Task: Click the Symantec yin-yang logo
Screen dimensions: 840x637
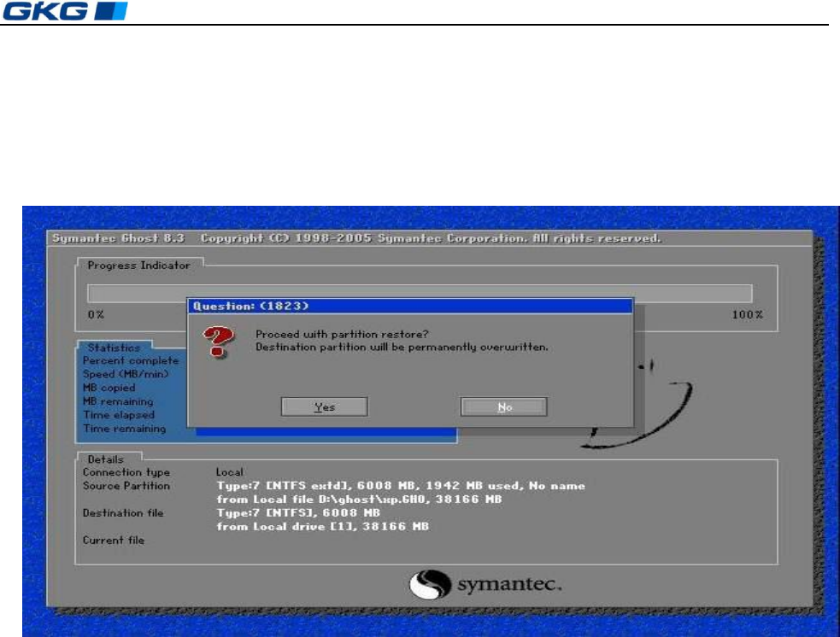Action: 430,584
